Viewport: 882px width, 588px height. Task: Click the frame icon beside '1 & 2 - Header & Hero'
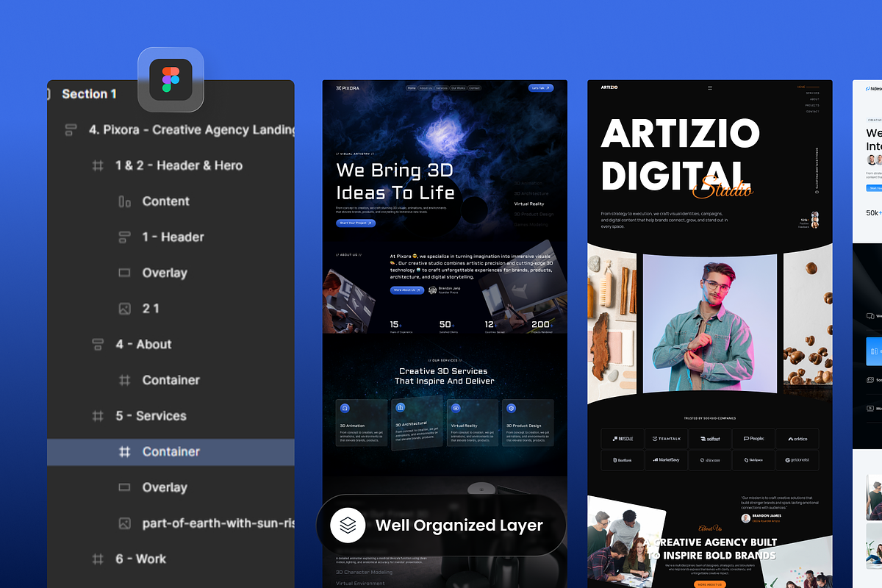pos(98,166)
